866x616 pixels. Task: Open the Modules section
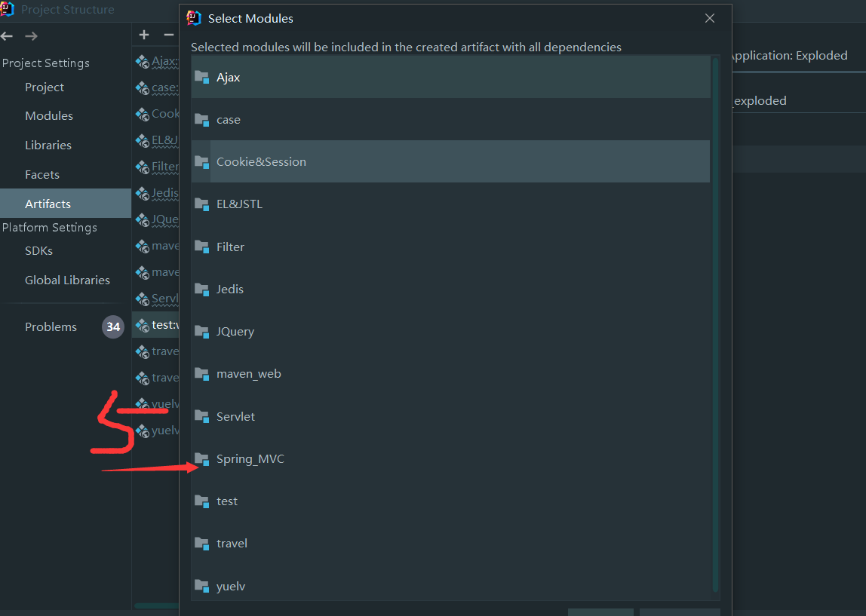[49, 115]
